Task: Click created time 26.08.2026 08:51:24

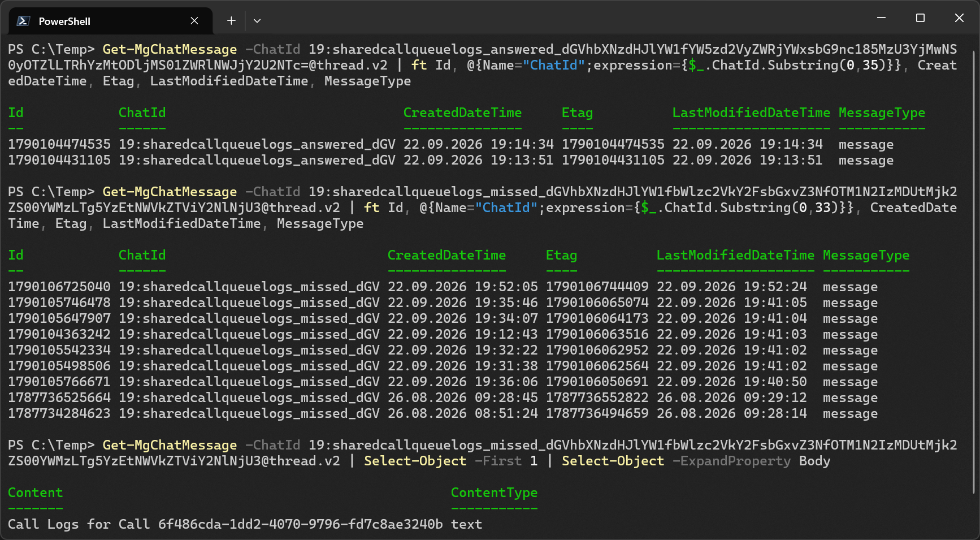Action: click(x=463, y=413)
